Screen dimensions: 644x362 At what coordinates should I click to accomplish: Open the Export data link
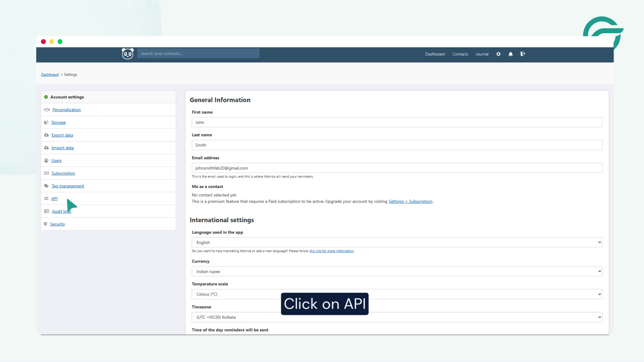(x=62, y=135)
